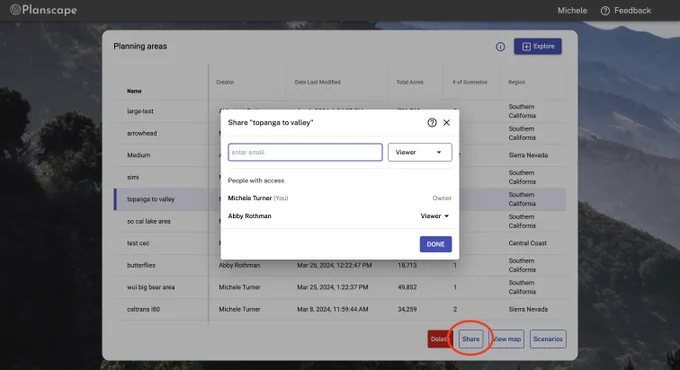680x370 pixels.
Task: Select the large-test planning area row
Action: click(x=340, y=111)
